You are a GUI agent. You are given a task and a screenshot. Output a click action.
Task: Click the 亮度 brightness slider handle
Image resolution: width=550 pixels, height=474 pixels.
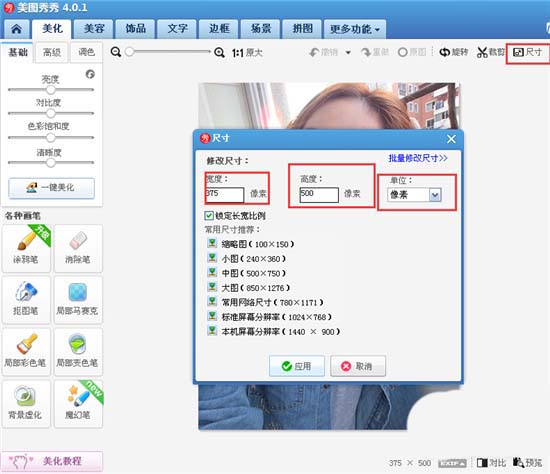pyautogui.click(x=51, y=90)
